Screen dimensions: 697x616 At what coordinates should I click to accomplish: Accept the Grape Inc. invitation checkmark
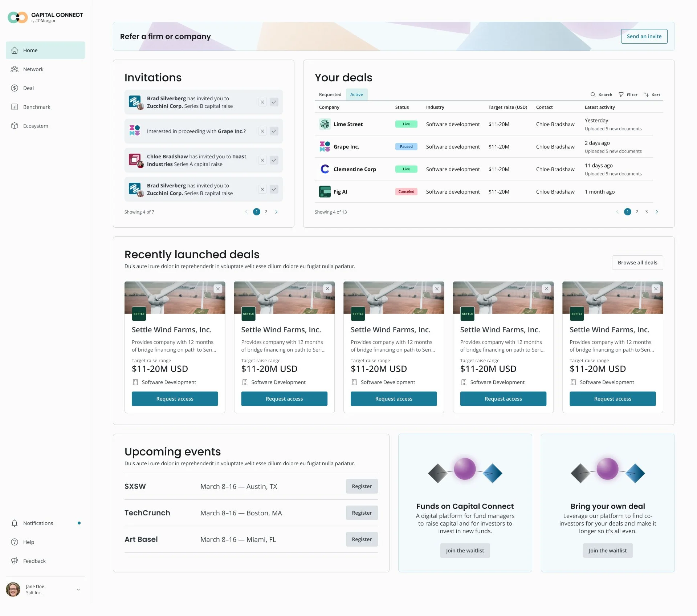tap(274, 131)
